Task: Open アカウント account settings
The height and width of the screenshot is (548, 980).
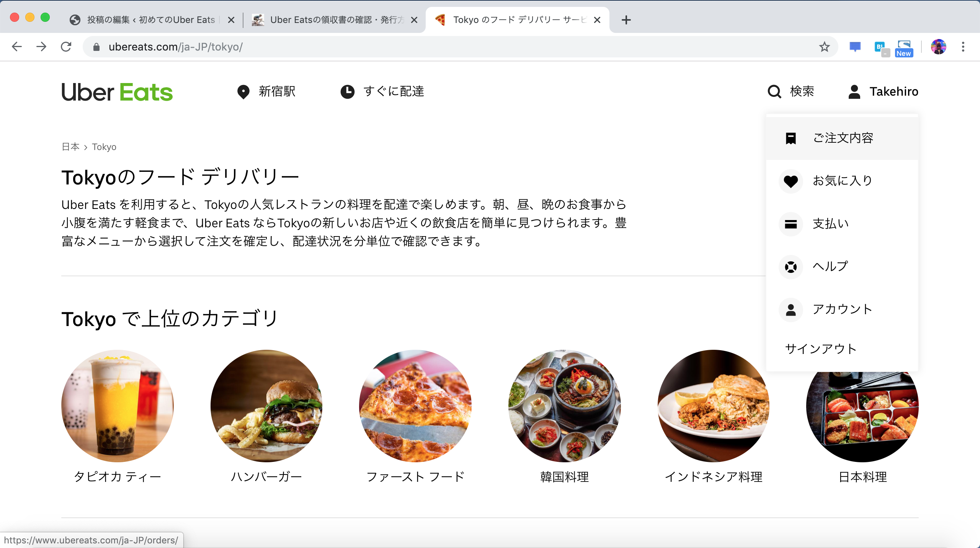Action: [x=843, y=309]
